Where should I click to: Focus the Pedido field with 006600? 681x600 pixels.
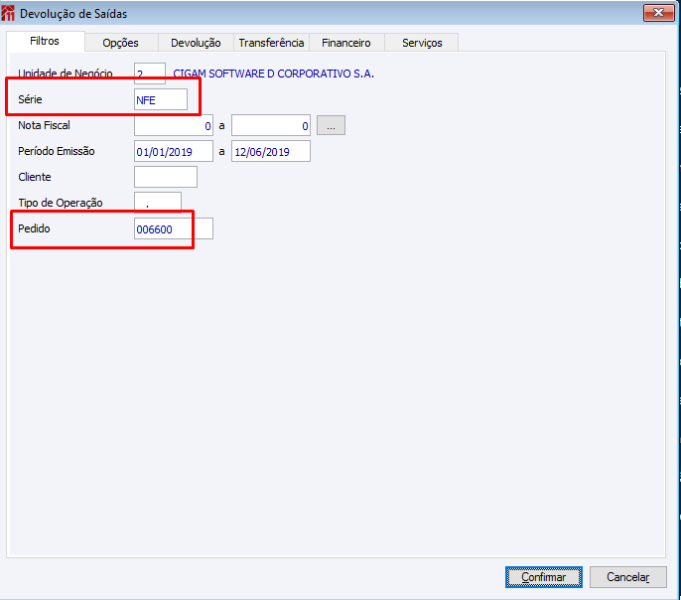[x=174, y=229]
